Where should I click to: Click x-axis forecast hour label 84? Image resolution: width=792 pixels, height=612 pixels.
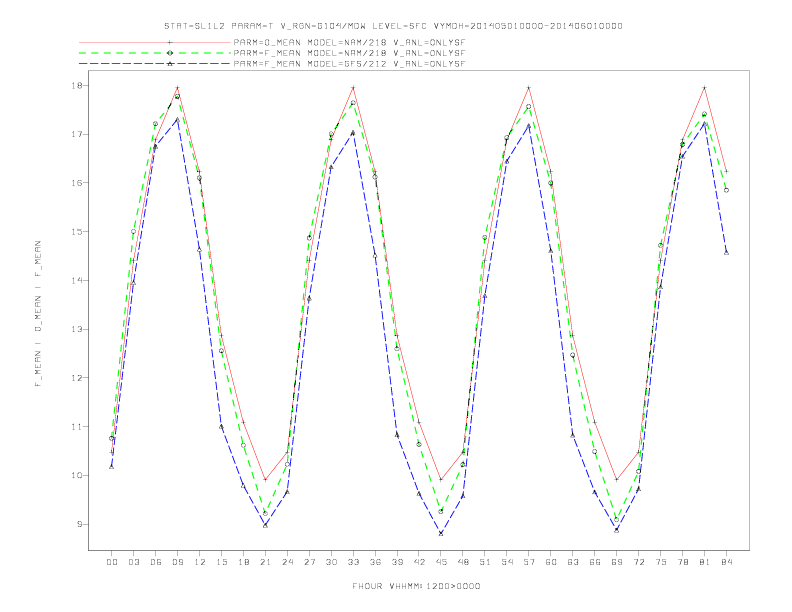726,562
